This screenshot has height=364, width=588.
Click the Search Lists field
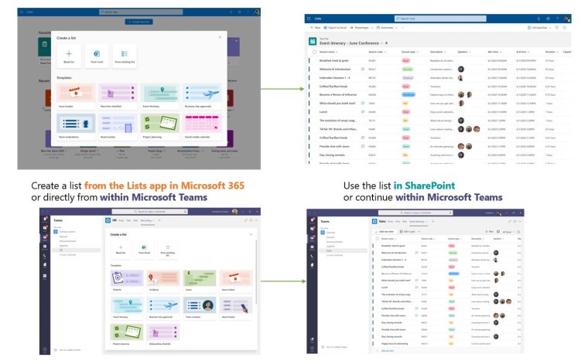[440, 19]
